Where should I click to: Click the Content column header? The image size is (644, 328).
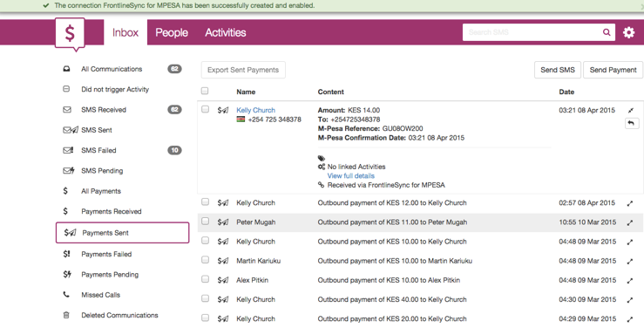tap(330, 92)
